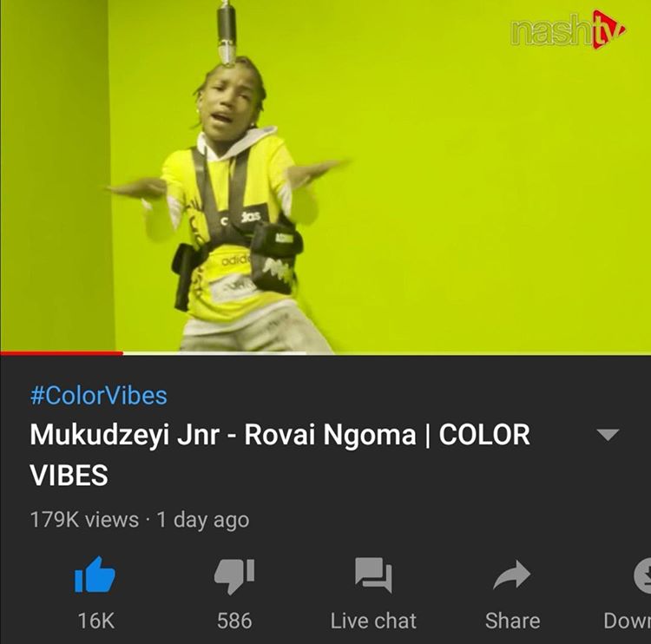
Task: Tap the Share arrow icon
Action: (512, 575)
